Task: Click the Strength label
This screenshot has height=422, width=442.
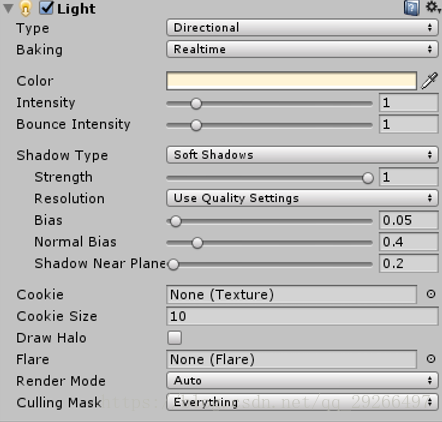Action: click(x=63, y=177)
